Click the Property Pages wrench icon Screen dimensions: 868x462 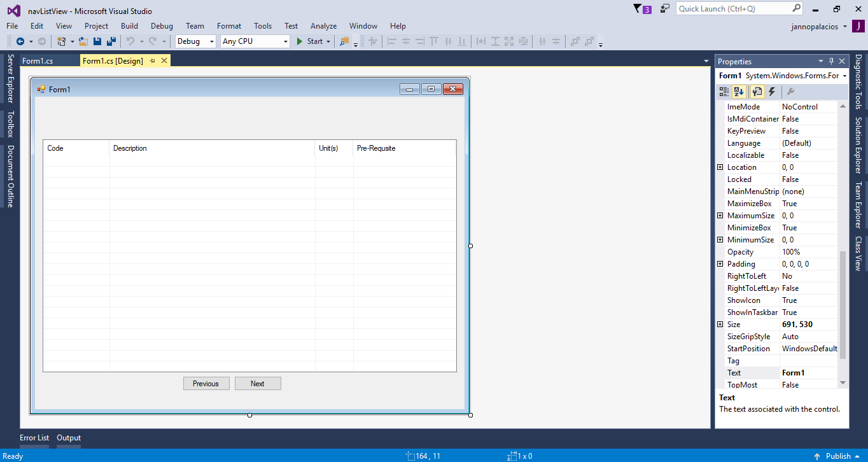coord(790,92)
